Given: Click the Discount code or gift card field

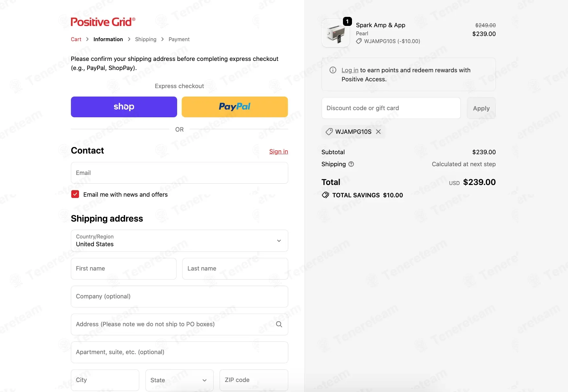Looking at the screenshot, I should pyautogui.click(x=391, y=108).
